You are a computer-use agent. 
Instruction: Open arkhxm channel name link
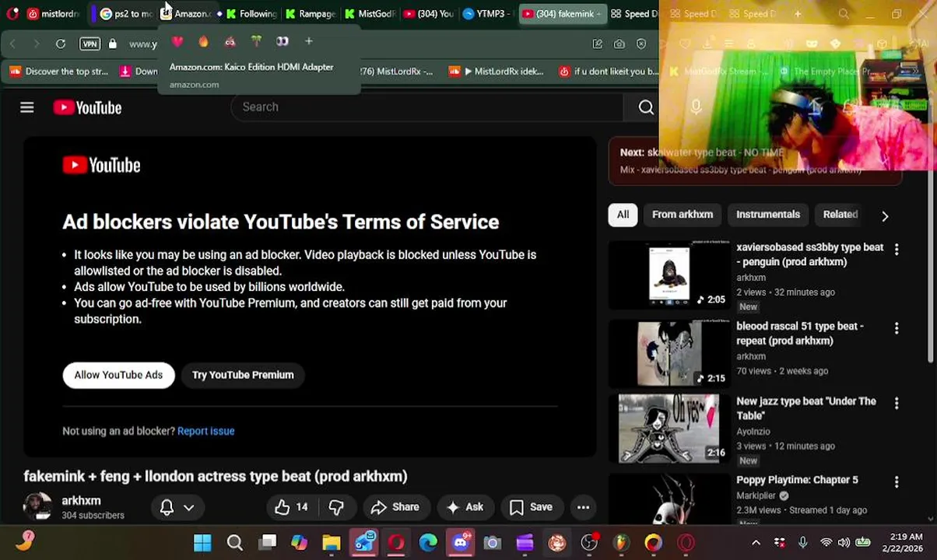point(81,501)
